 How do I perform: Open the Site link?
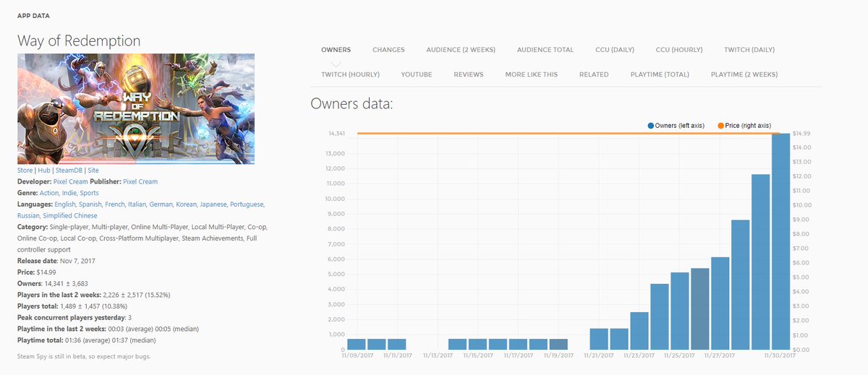pos(93,170)
